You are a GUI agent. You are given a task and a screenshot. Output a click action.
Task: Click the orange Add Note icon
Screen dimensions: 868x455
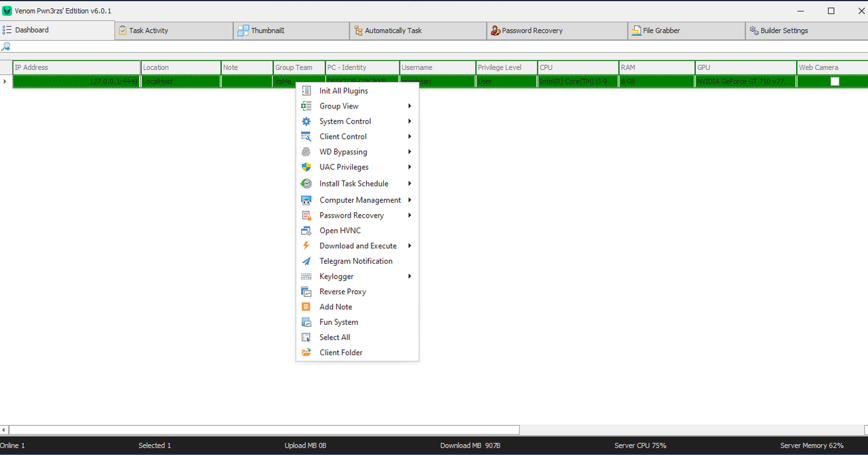[x=306, y=306]
